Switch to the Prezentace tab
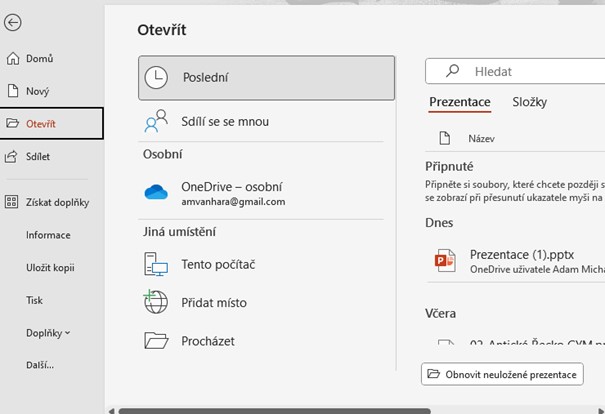 pyautogui.click(x=460, y=102)
